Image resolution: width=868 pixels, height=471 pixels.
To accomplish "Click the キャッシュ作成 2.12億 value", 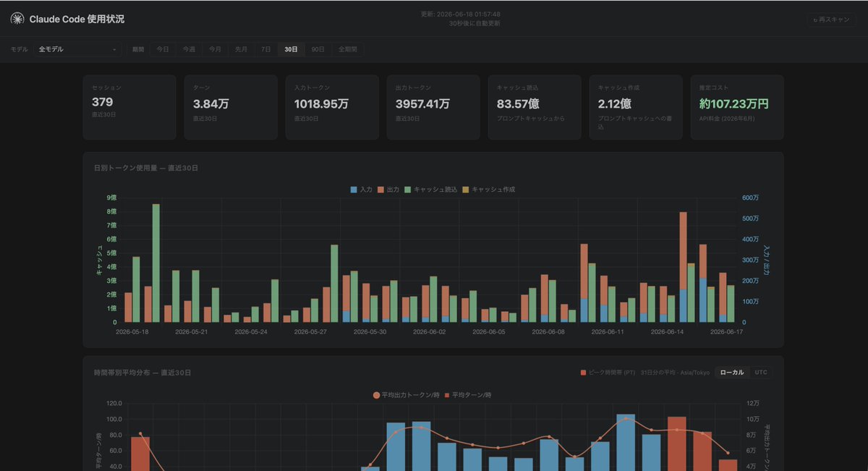I will (615, 103).
